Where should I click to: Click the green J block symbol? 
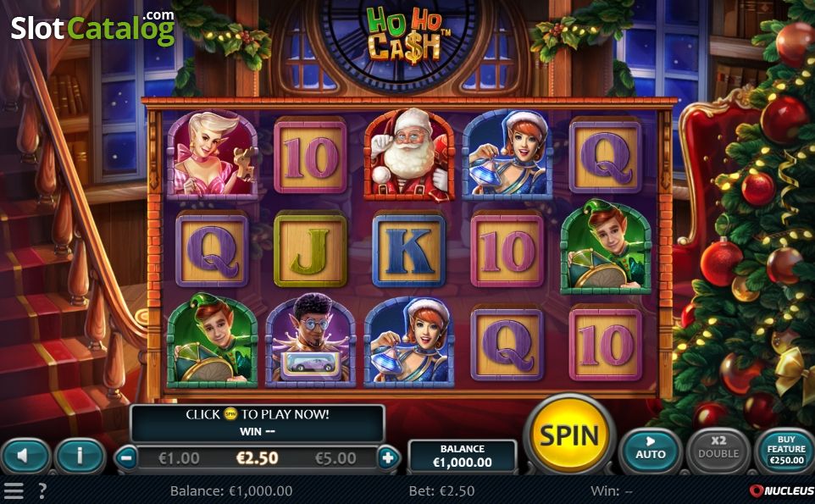tap(310, 249)
